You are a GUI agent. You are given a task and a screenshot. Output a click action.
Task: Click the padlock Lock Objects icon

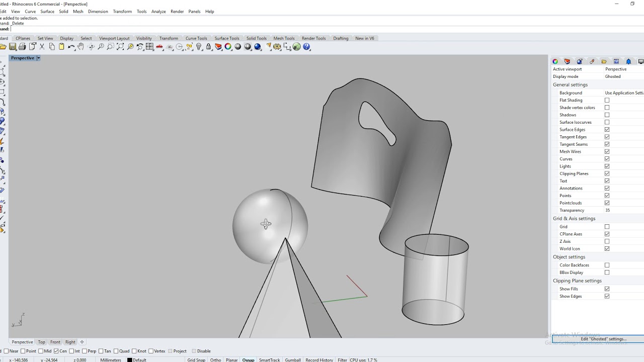click(x=208, y=47)
